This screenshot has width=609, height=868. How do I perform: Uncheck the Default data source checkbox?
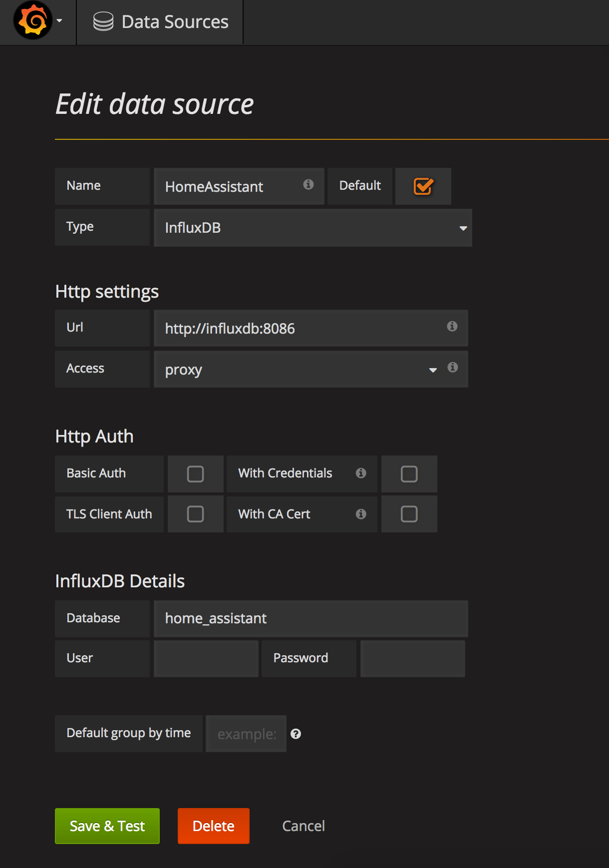coord(423,187)
